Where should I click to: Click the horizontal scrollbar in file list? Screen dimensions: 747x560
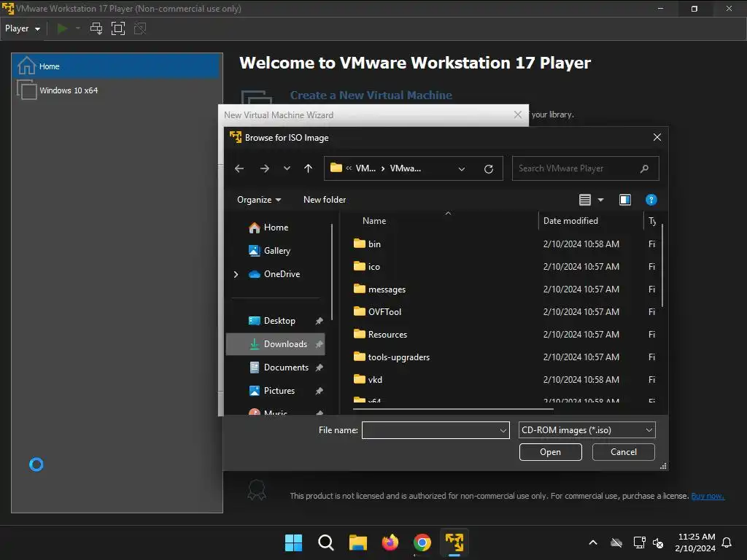tap(453, 409)
